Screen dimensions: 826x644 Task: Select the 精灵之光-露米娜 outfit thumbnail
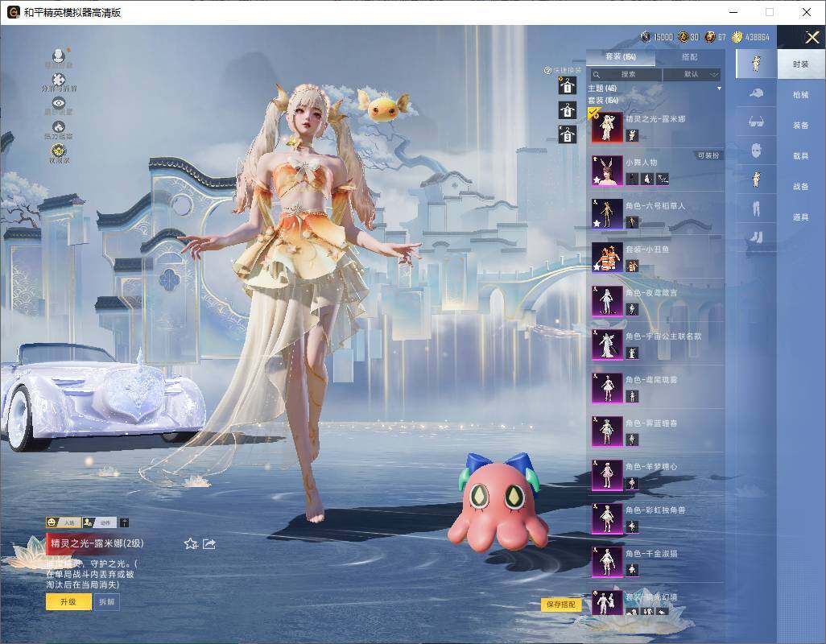[x=607, y=127]
